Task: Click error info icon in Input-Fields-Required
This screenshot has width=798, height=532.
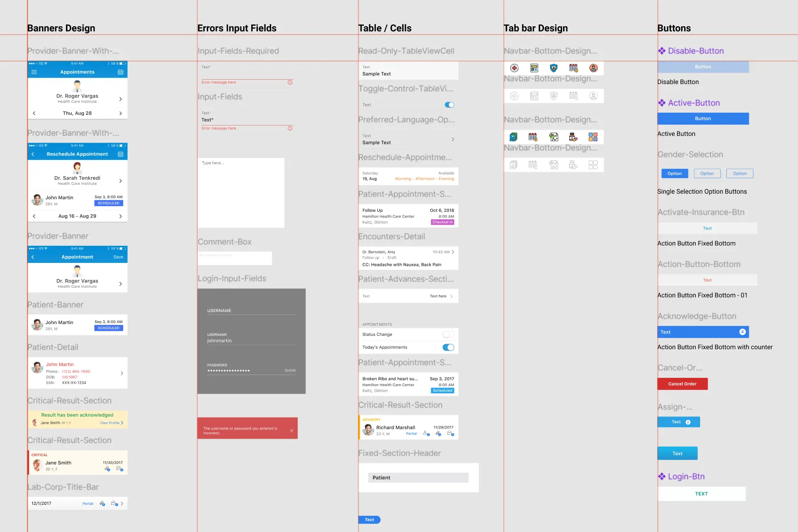Action: point(290,83)
